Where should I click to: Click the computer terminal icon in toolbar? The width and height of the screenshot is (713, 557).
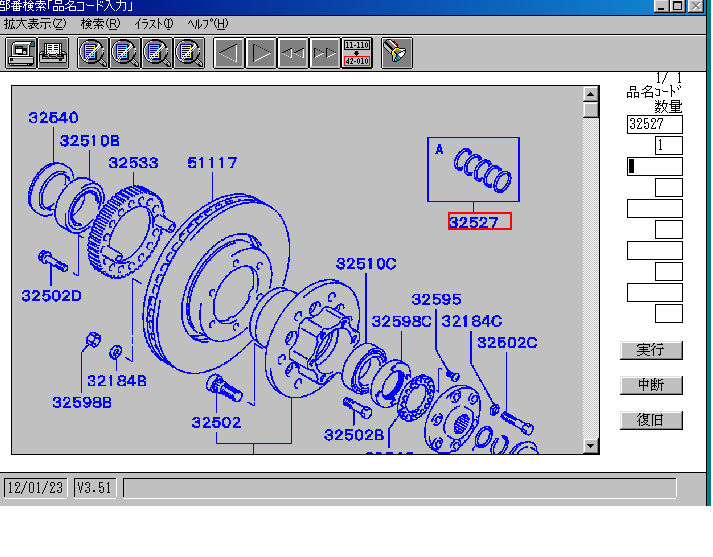[21, 53]
